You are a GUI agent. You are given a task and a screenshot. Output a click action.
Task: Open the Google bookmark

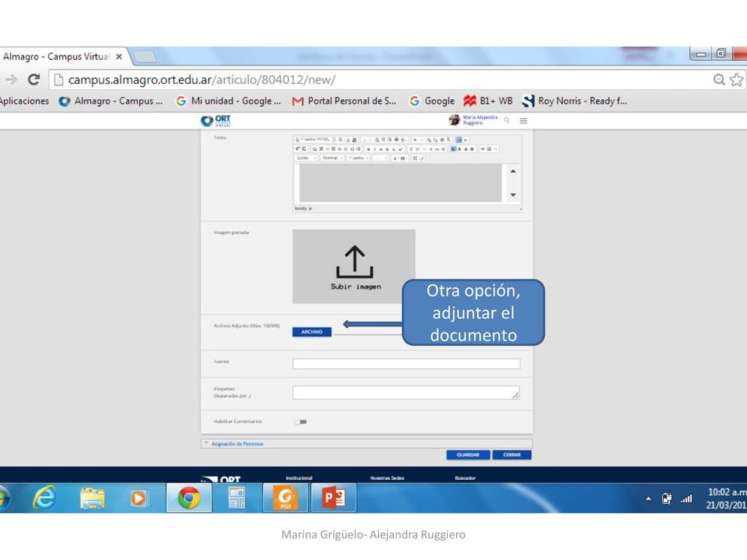point(432,101)
